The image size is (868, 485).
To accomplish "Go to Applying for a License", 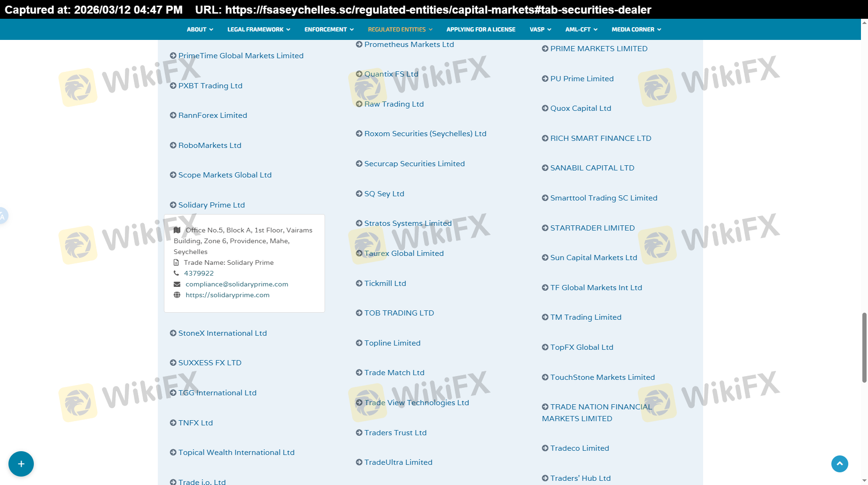I will click(x=480, y=30).
